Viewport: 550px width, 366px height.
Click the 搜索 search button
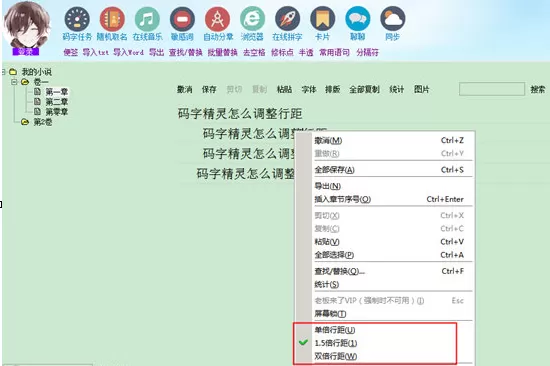tap(538, 89)
